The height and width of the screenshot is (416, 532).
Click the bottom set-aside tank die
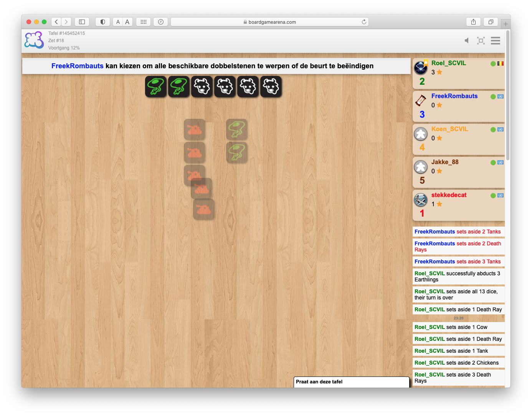click(x=204, y=209)
